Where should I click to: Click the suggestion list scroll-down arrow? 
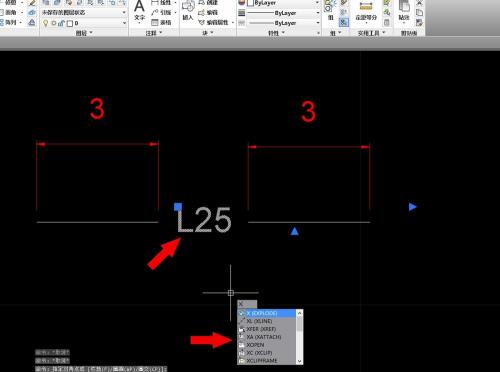(x=299, y=361)
